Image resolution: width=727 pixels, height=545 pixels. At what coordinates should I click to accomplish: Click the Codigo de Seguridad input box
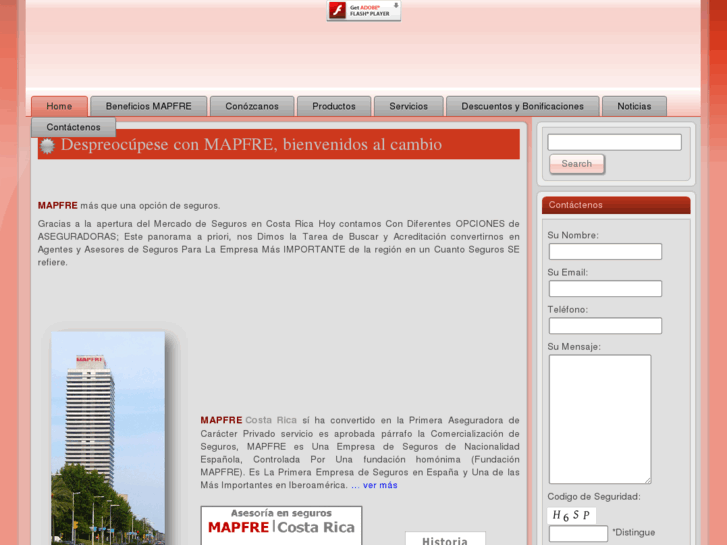[578, 533]
